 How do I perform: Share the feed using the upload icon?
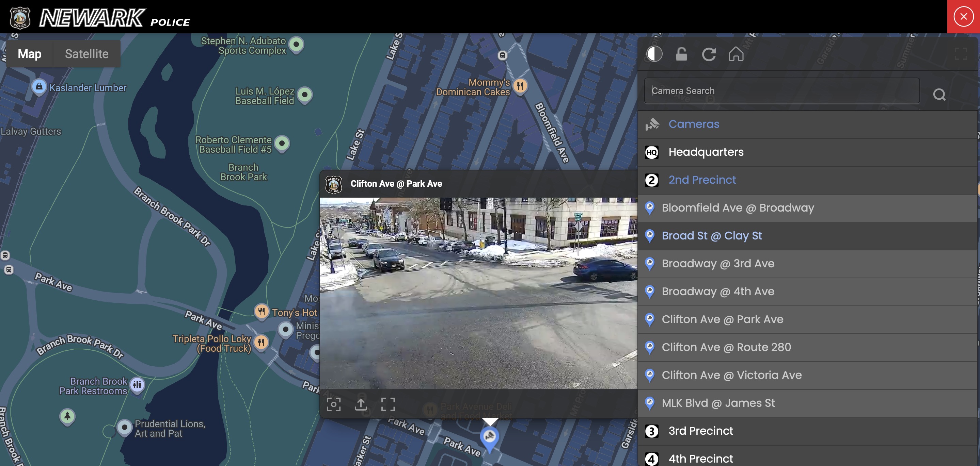[x=361, y=404]
